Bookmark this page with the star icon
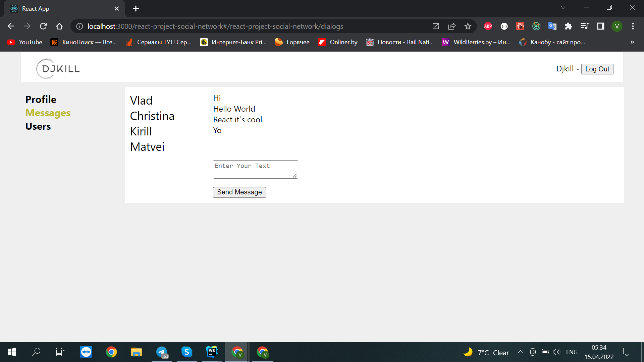Viewport: 644px width, 362px height. (x=468, y=26)
